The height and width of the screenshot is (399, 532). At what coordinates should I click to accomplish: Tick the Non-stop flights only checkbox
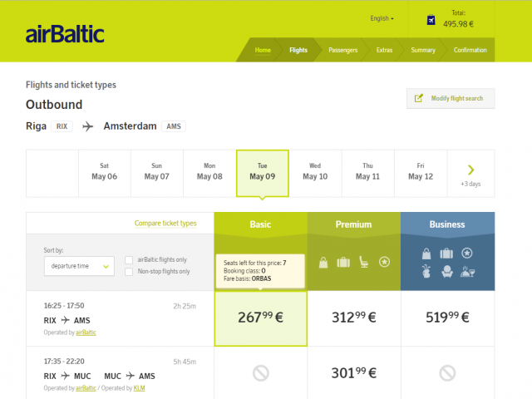(x=128, y=271)
